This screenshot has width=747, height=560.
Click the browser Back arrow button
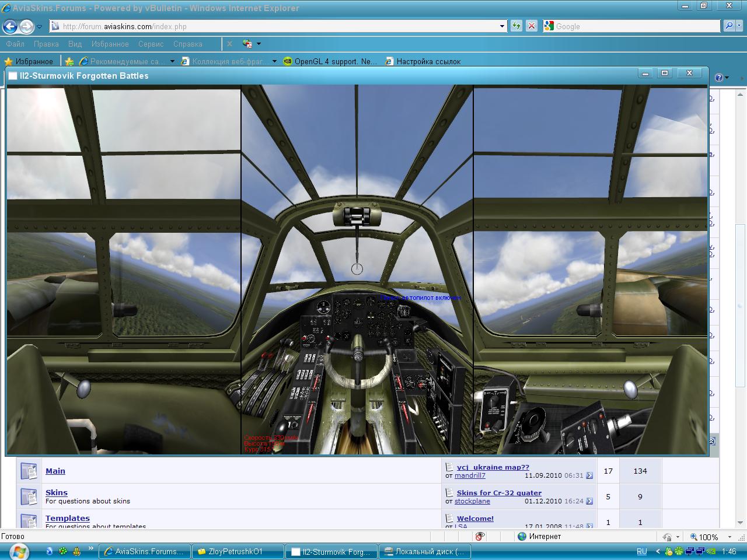click(x=10, y=26)
